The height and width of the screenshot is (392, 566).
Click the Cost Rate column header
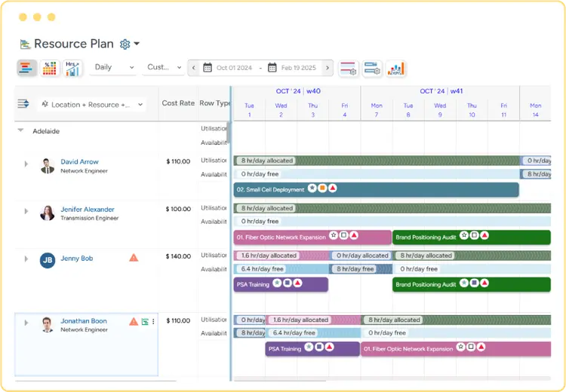point(178,103)
